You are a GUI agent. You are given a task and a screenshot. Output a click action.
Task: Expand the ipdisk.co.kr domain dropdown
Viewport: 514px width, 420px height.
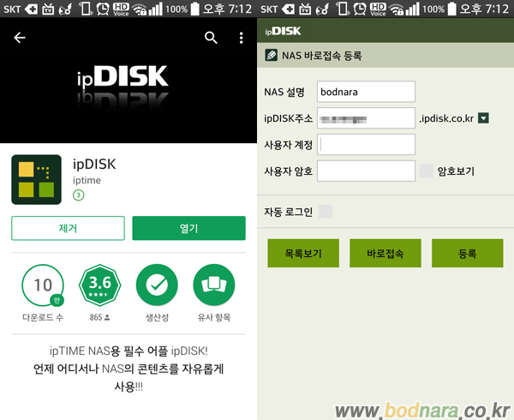[x=483, y=117]
